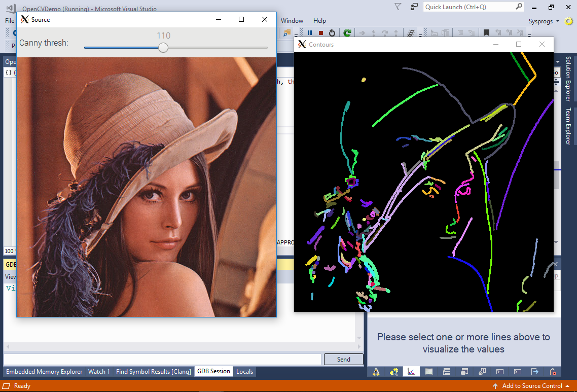Click the GDB command input field
Screen dimensions: 577x392
(162, 359)
